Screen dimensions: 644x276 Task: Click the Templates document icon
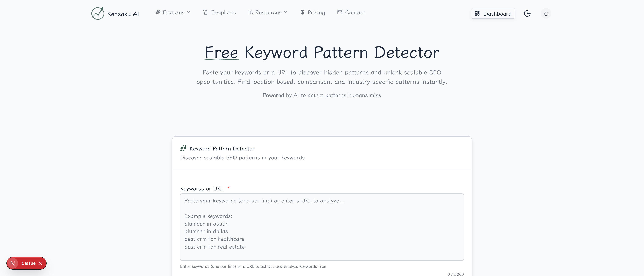click(205, 12)
